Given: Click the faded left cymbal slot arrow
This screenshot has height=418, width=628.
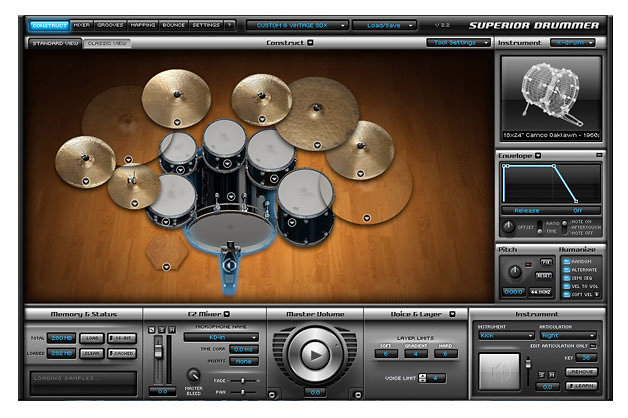Looking at the screenshot, I should (x=128, y=159).
